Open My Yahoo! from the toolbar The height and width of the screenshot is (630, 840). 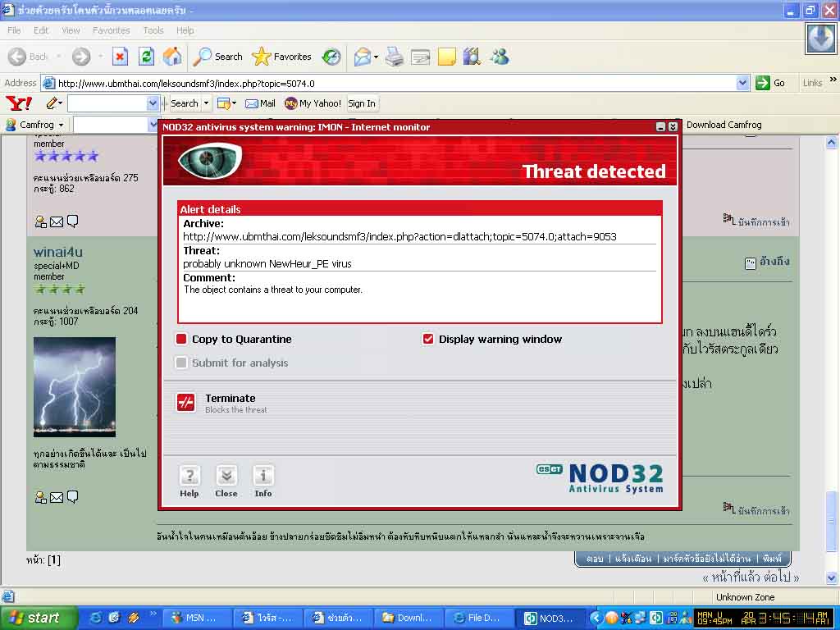click(x=313, y=103)
